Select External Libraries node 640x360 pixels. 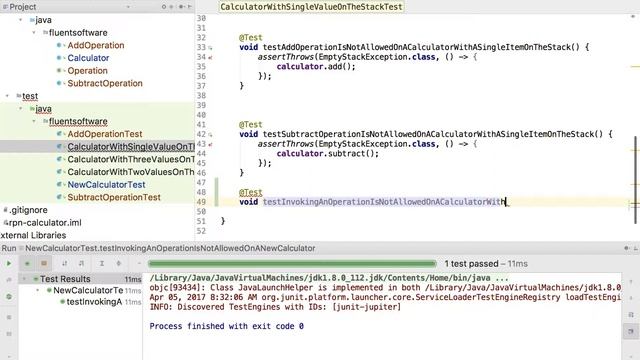coord(33,235)
